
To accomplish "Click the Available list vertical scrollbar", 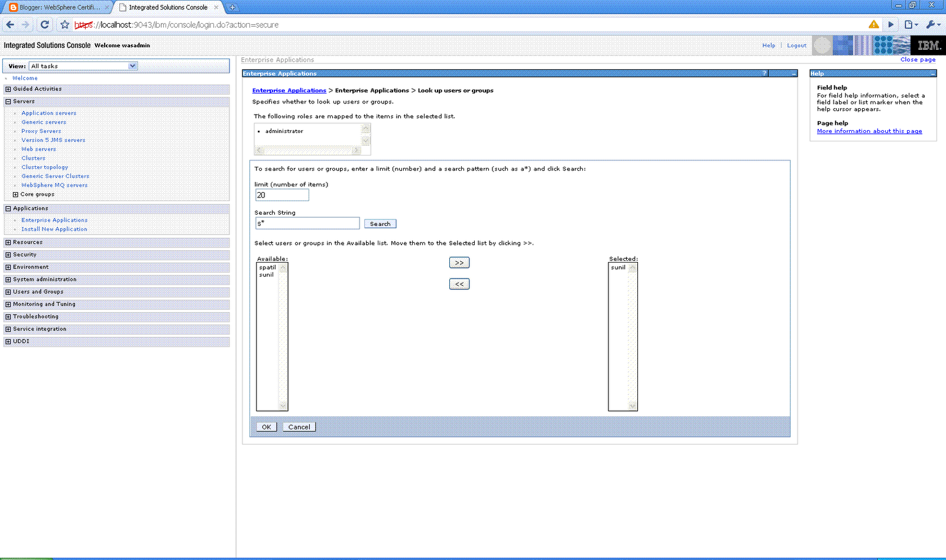I will pyautogui.click(x=283, y=336).
